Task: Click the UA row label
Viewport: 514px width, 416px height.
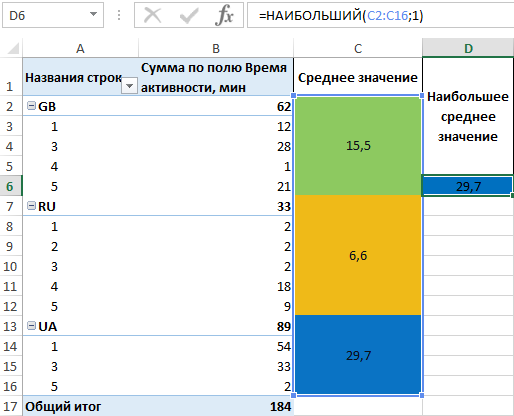Action: pos(48,326)
